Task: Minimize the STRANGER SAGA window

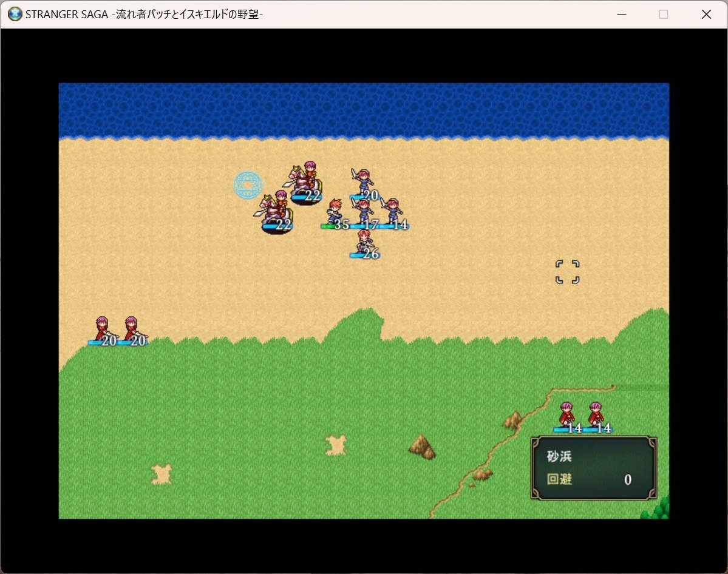Action: coord(622,15)
